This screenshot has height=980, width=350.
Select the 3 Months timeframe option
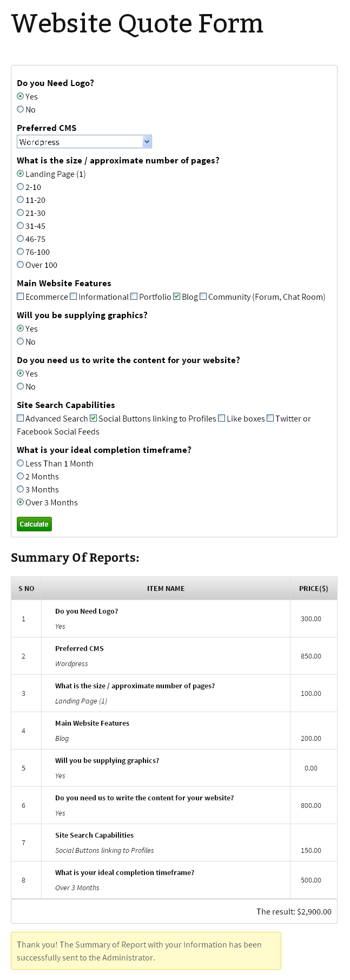tap(21, 489)
